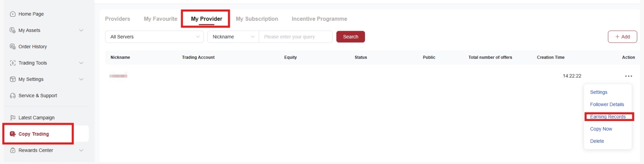The height and width of the screenshot is (164, 644).
Task: Focus the query search input field
Action: pyautogui.click(x=295, y=37)
